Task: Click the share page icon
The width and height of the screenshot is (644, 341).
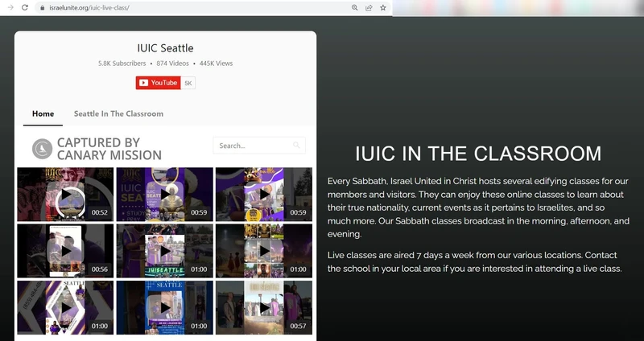Action: tap(369, 7)
